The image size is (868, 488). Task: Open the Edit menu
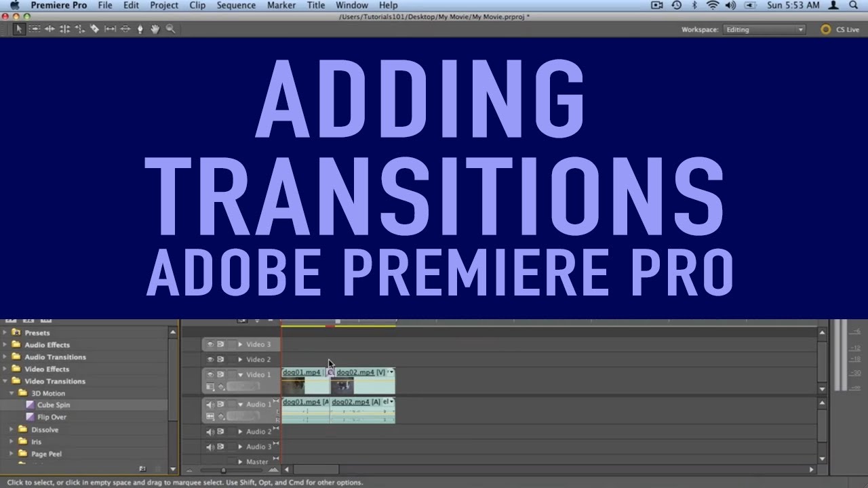coord(131,5)
